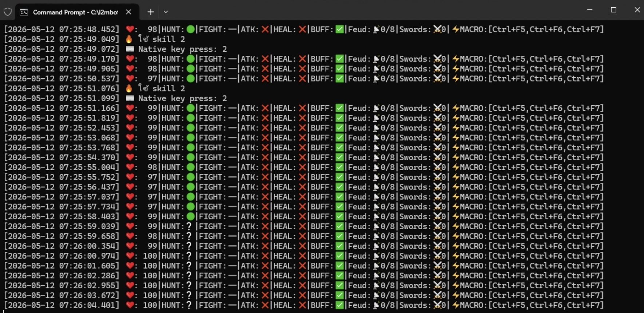This screenshot has height=313, width=644.
Task: Click the 'Swords:' label at 07:25:57.734
Action: point(416,207)
